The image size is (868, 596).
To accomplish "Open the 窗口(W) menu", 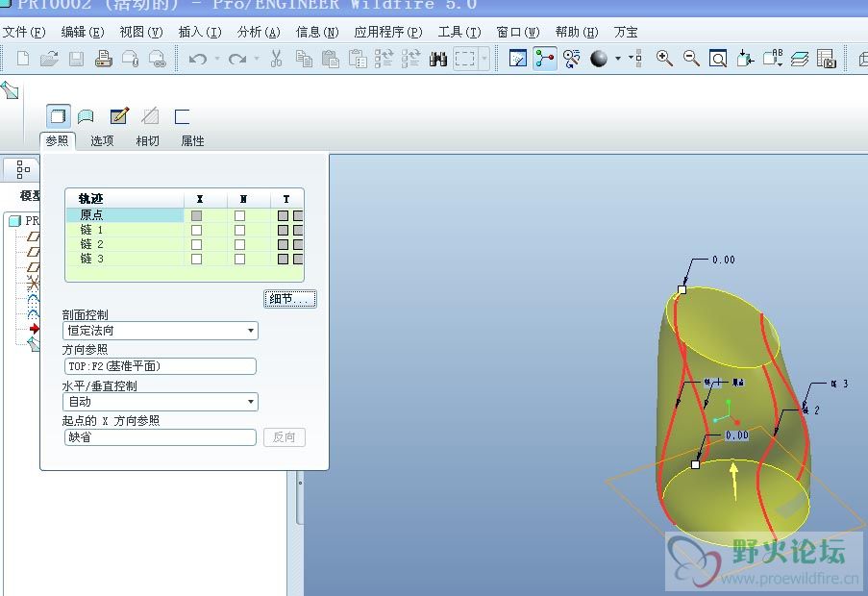I will point(518,32).
